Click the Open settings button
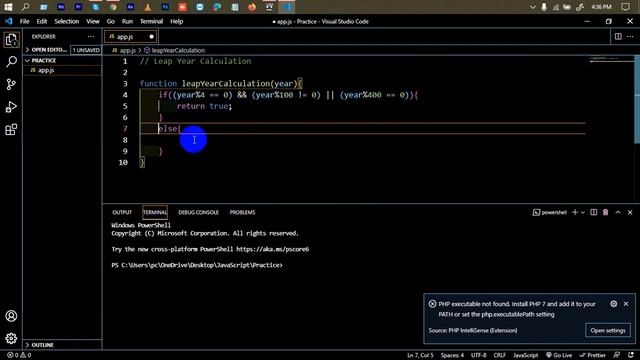This screenshot has width=640, height=360. pos(608,330)
